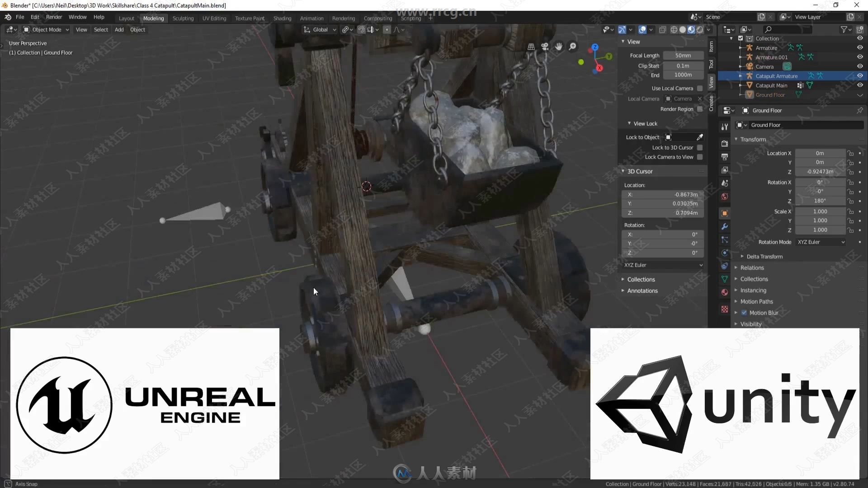Open the Output properties tab

[725, 157]
